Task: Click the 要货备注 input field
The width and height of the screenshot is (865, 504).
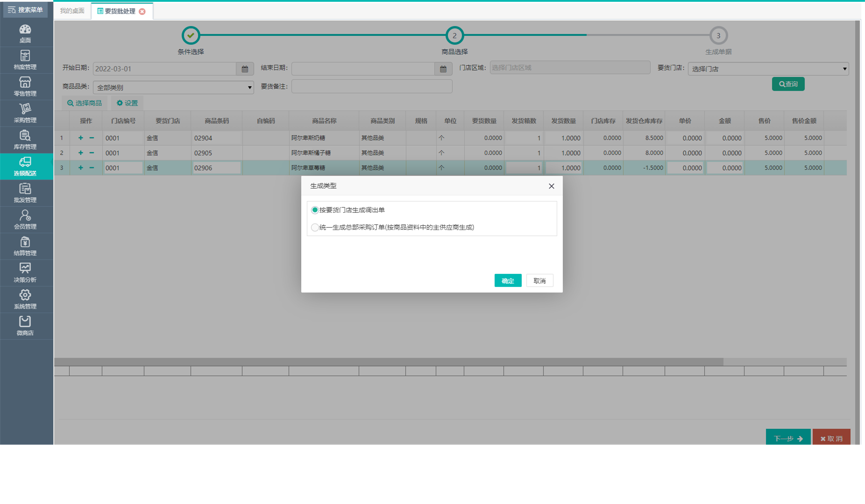Action: 372,86
